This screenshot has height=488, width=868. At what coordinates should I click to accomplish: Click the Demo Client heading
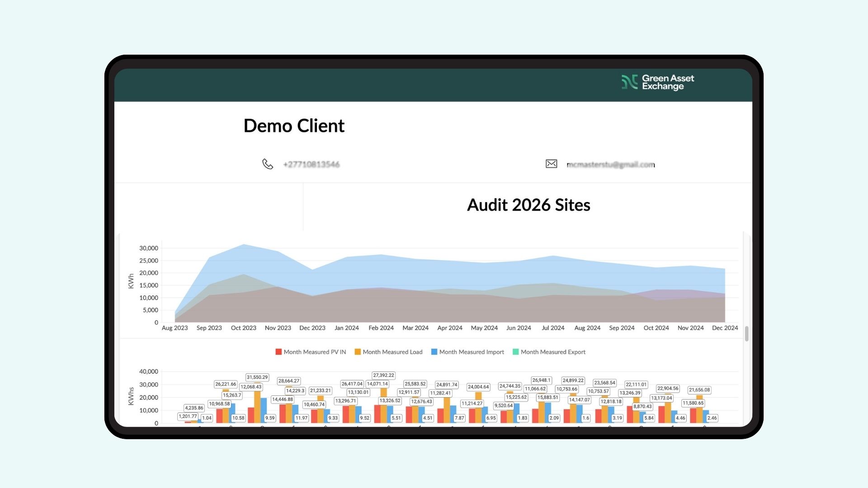(294, 126)
